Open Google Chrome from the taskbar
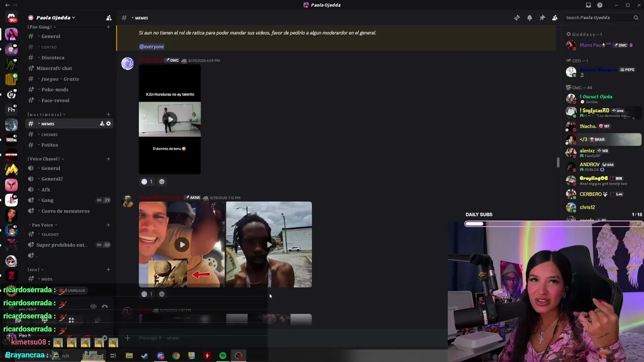The image size is (644, 362). coord(176,356)
